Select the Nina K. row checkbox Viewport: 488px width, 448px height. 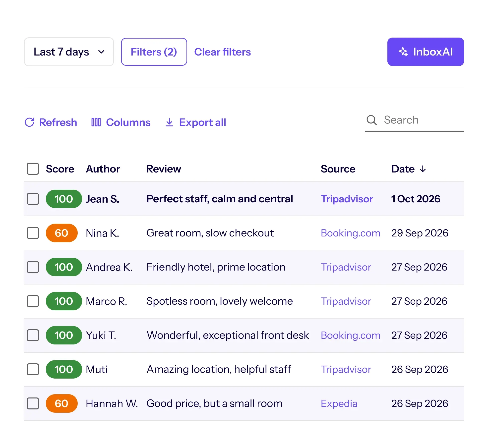tap(33, 233)
